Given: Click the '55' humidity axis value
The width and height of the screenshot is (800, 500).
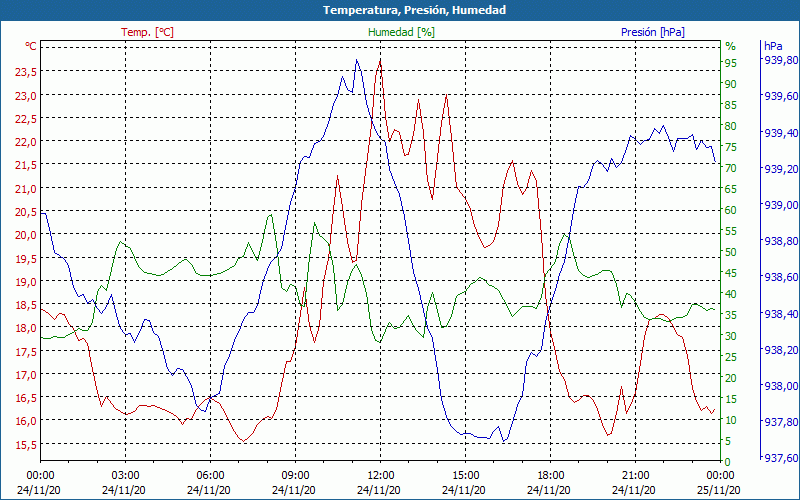Looking at the screenshot, I should pyautogui.click(x=731, y=231).
